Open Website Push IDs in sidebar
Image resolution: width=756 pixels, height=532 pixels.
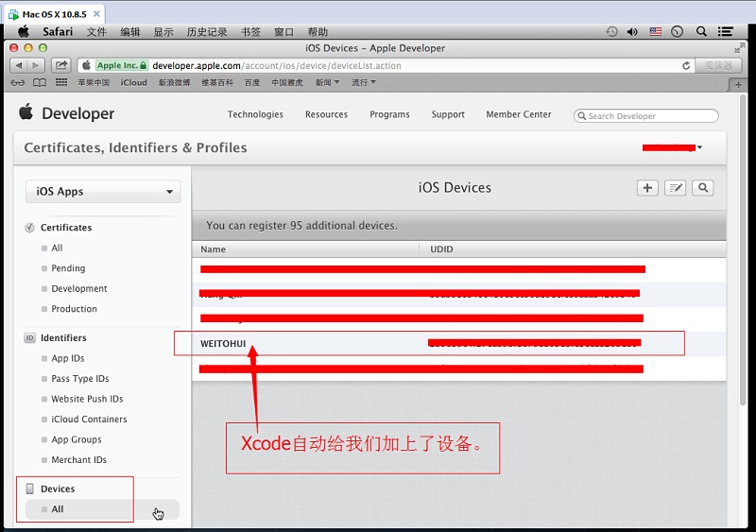(87, 399)
